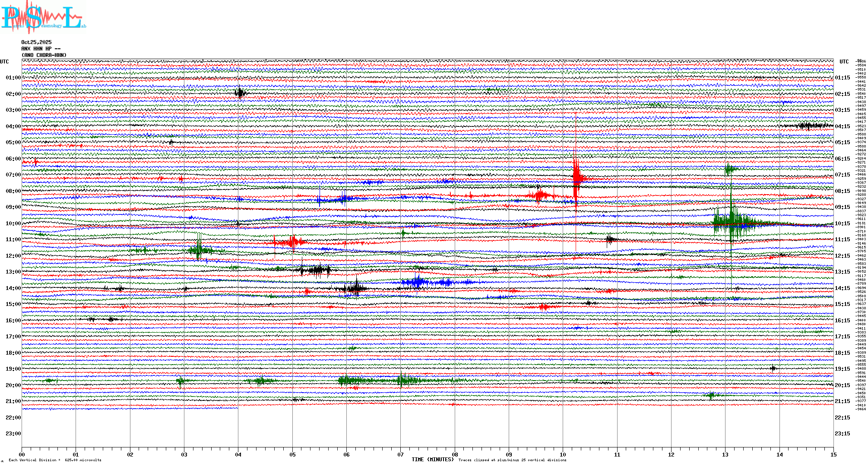Click the black event burst on the 02:00 row
This screenshot has height=466, width=868.
[x=240, y=93]
